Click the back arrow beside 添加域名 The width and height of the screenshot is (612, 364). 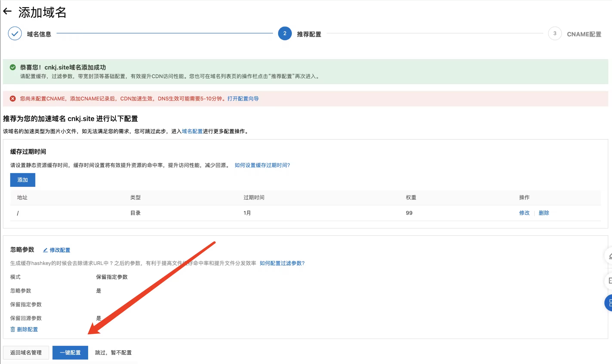tap(7, 11)
